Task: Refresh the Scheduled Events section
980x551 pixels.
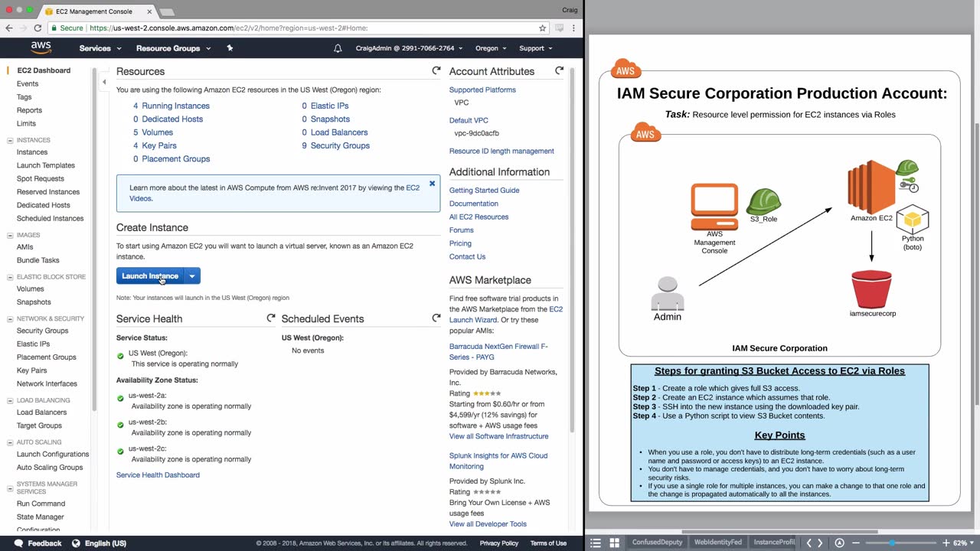Action: click(436, 318)
